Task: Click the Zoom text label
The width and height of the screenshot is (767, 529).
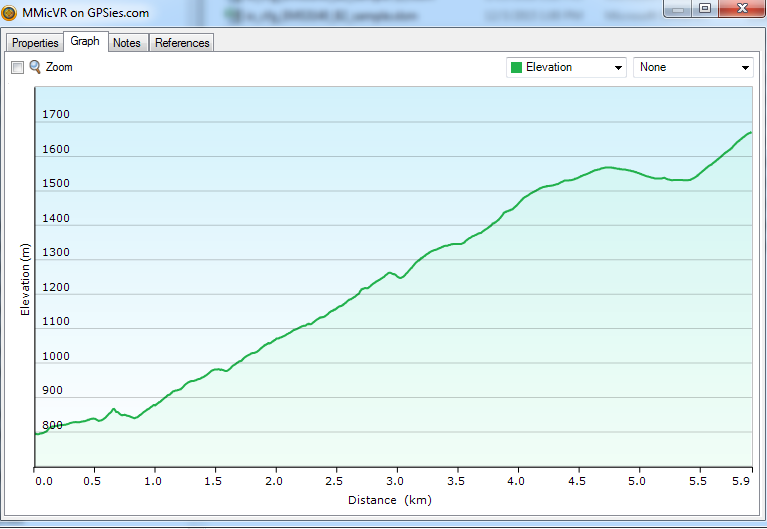Action: (x=59, y=67)
